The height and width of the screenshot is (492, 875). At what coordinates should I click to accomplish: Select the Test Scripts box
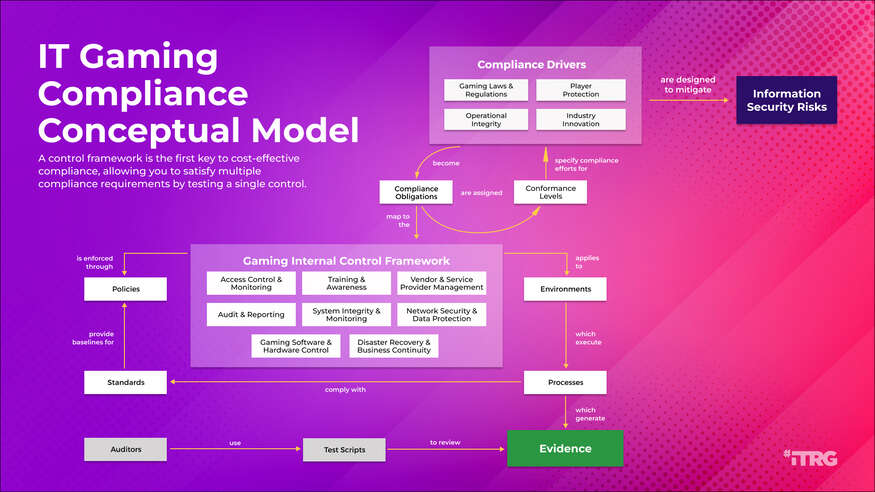tap(344, 450)
